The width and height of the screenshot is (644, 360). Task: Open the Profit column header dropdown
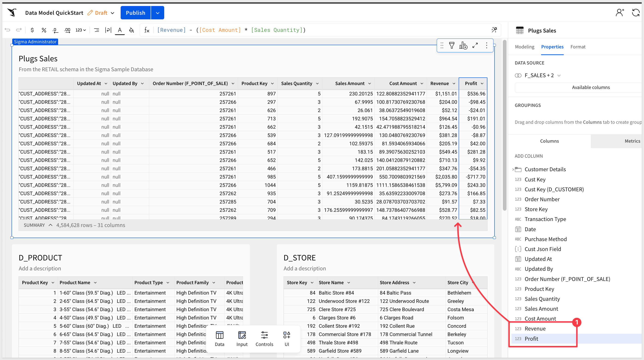pyautogui.click(x=482, y=83)
